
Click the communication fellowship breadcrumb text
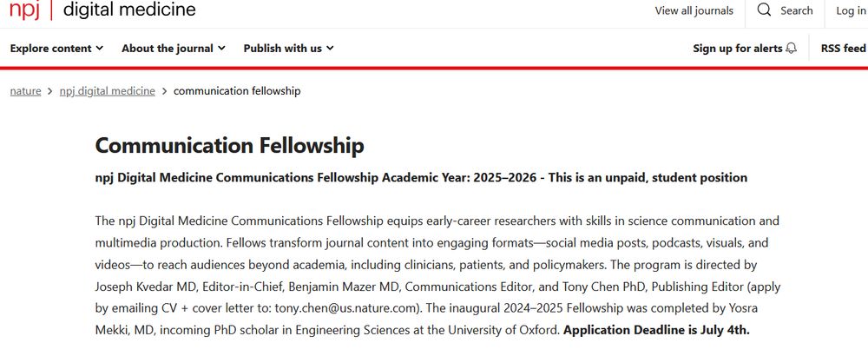pyautogui.click(x=237, y=91)
